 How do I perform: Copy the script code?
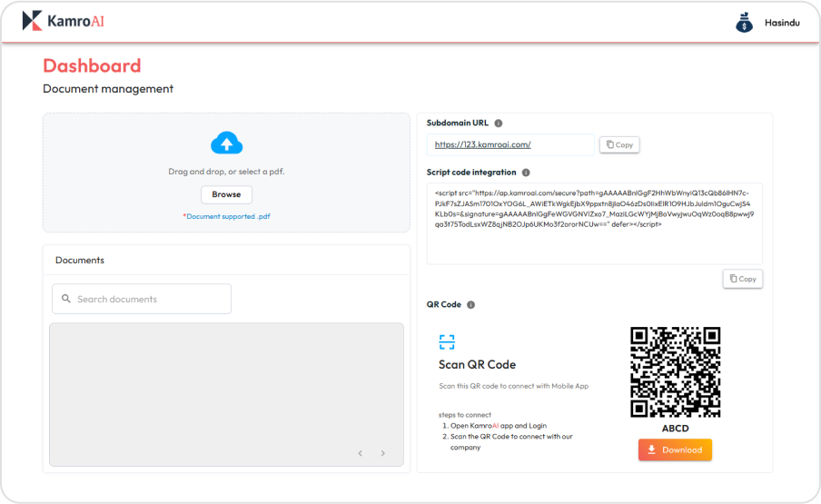click(743, 279)
